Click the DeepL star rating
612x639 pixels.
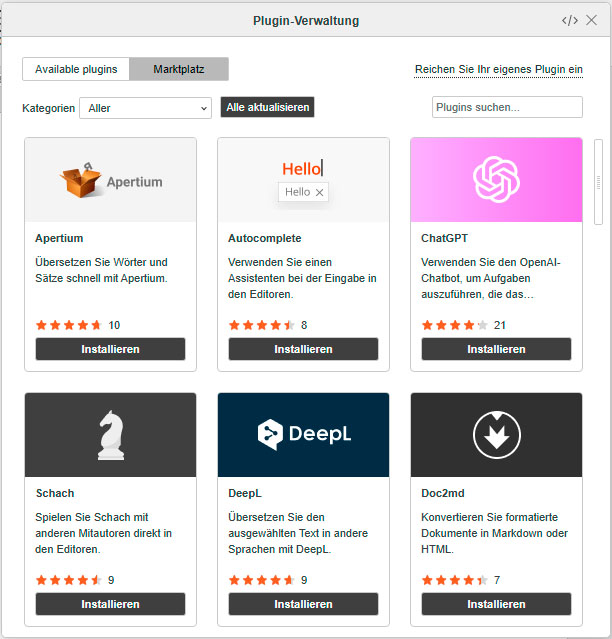click(262, 580)
